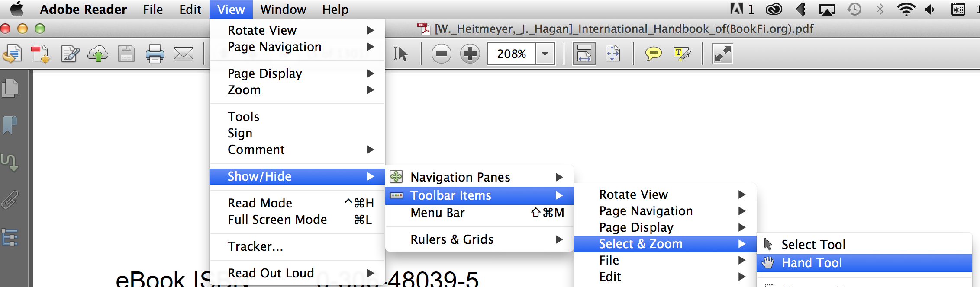Click the volume speaker icon
Image resolution: width=980 pixels, height=287 pixels.
coord(929,9)
